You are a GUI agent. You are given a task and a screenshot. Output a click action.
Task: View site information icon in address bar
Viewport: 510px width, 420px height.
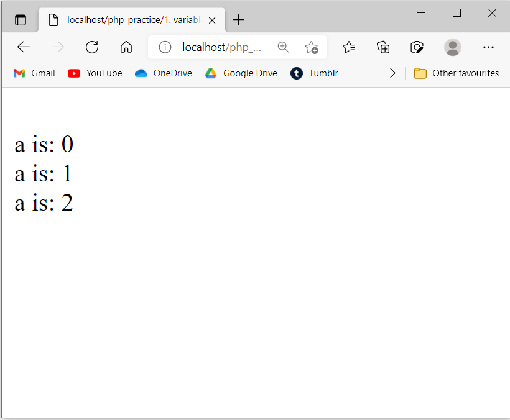click(165, 47)
